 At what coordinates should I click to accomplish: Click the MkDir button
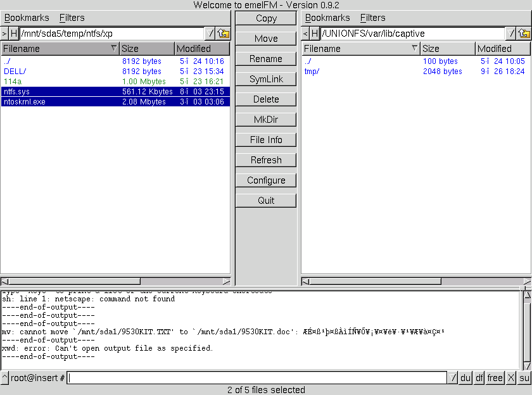click(266, 120)
